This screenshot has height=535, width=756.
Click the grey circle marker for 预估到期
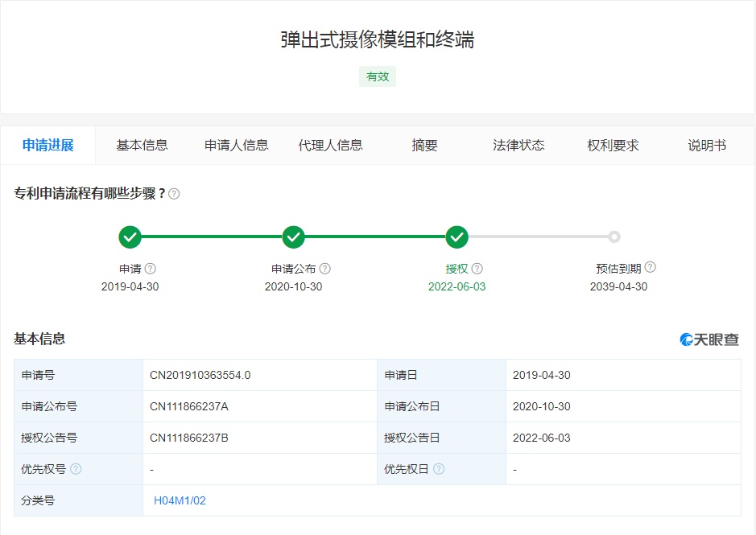pos(613,237)
